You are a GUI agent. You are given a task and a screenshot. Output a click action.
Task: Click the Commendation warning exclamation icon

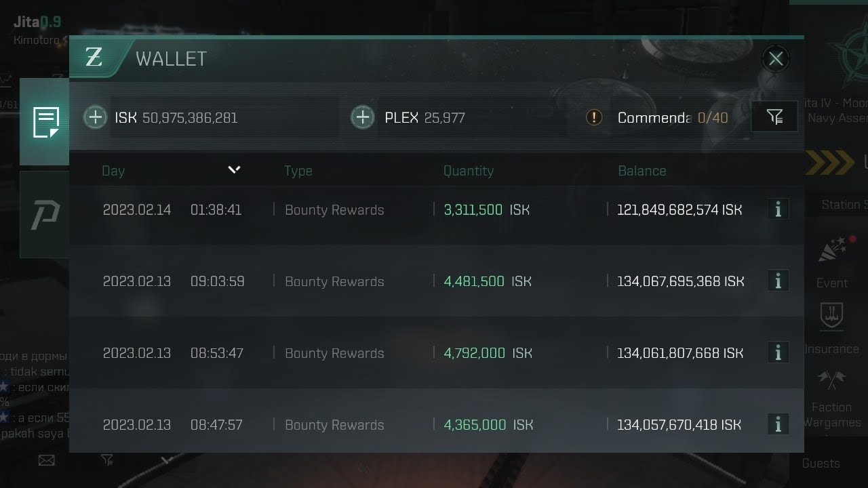594,117
